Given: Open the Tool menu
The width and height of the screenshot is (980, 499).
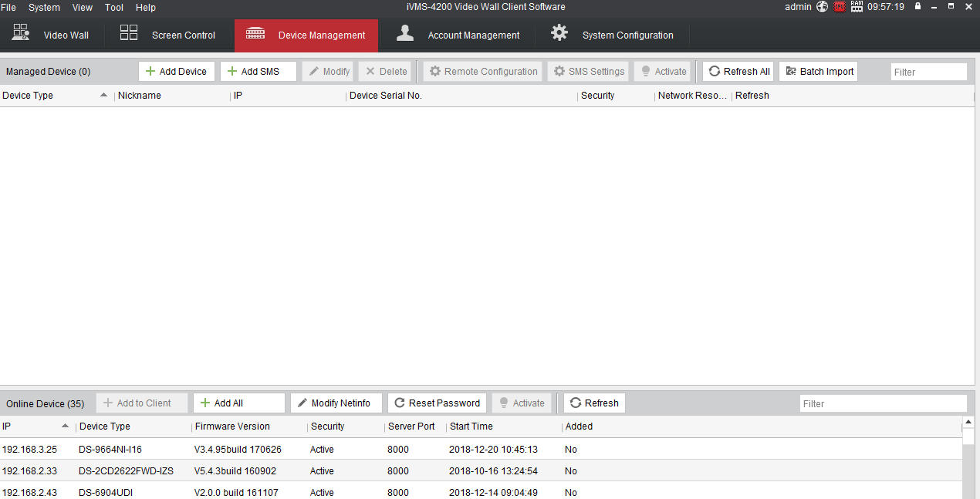Looking at the screenshot, I should pos(114,8).
